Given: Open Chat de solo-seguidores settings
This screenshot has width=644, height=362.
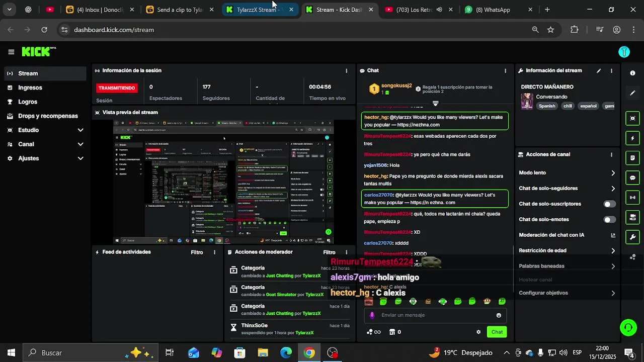Looking at the screenshot, I should 567,189.
